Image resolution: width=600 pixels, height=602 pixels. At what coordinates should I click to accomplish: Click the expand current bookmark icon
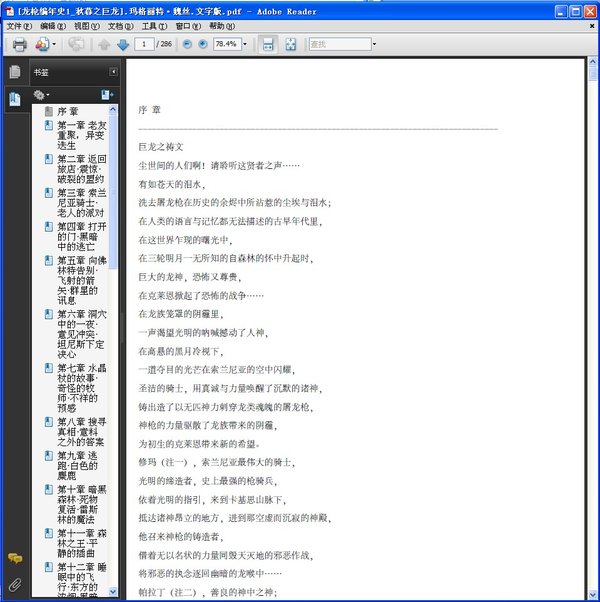107,94
